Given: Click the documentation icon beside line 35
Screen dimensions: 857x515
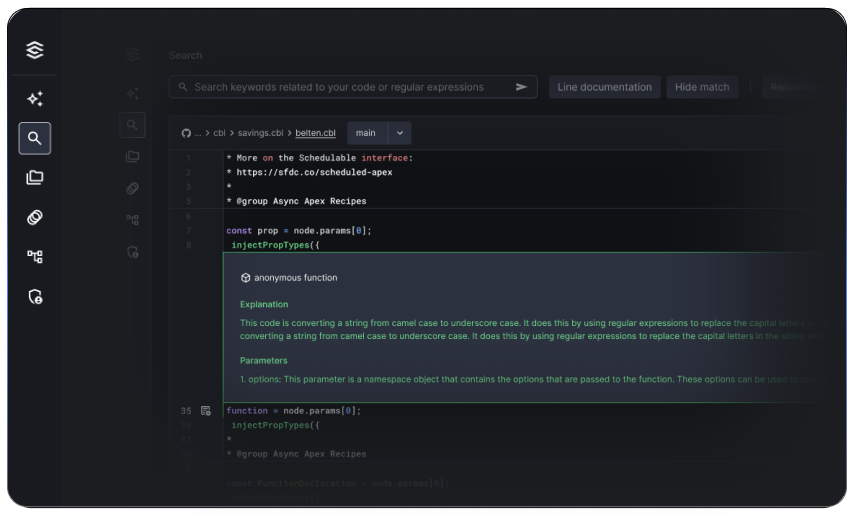Looking at the screenshot, I should (206, 411).
